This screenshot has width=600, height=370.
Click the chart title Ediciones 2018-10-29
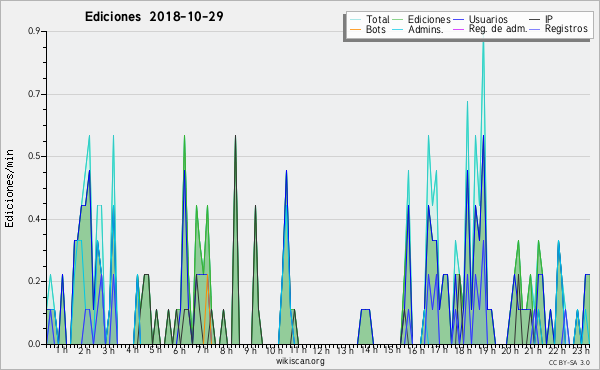point(154,17)
